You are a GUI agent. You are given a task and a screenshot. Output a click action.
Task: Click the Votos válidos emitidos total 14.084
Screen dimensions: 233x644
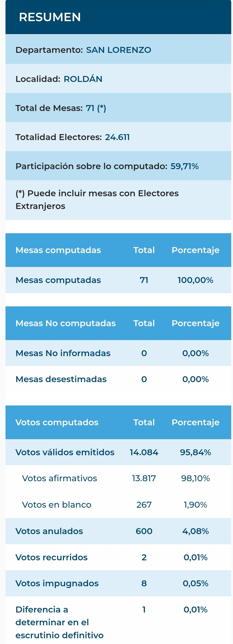click(x=144, y=452)
